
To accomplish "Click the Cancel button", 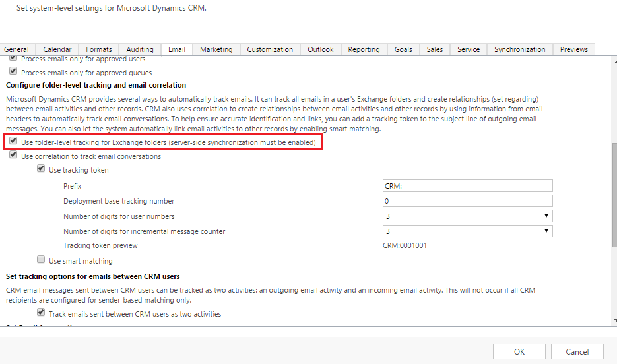I will 577,352.
